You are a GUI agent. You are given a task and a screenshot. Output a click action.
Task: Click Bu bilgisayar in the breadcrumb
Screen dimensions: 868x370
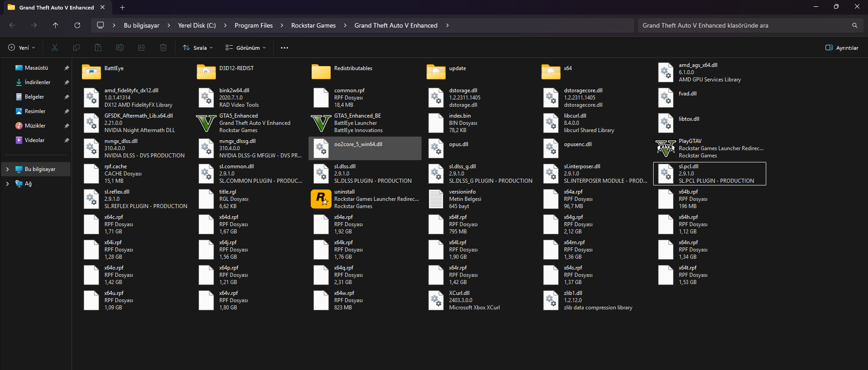(142, 25)
